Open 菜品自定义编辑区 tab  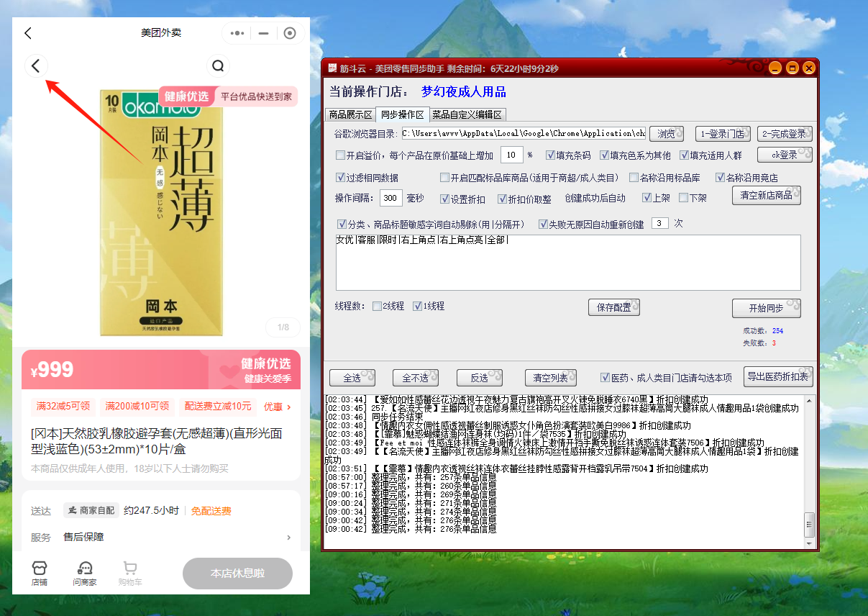coord(468,114)
